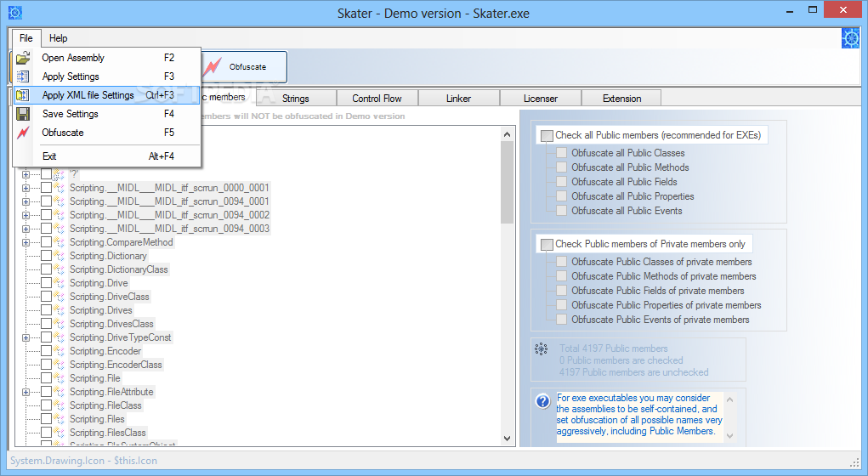Screen dimensions: 868x476
Task: Check the Scripting.Dictionary checkbox
Action: tap(47, 256)
